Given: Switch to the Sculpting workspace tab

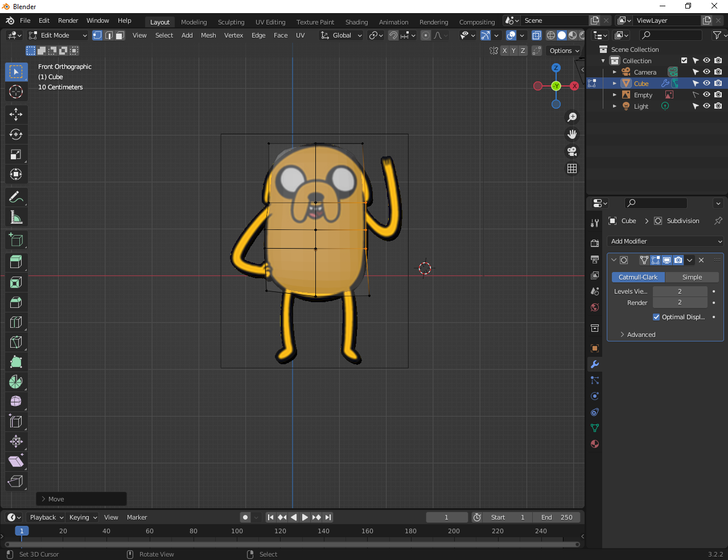Looking at the screenshot, I should [x=231, y=22].
